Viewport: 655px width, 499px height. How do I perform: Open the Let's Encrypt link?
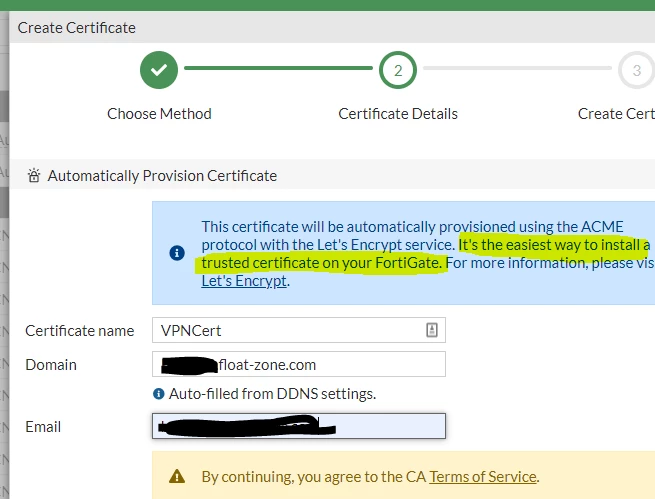(x=244, y=281)
